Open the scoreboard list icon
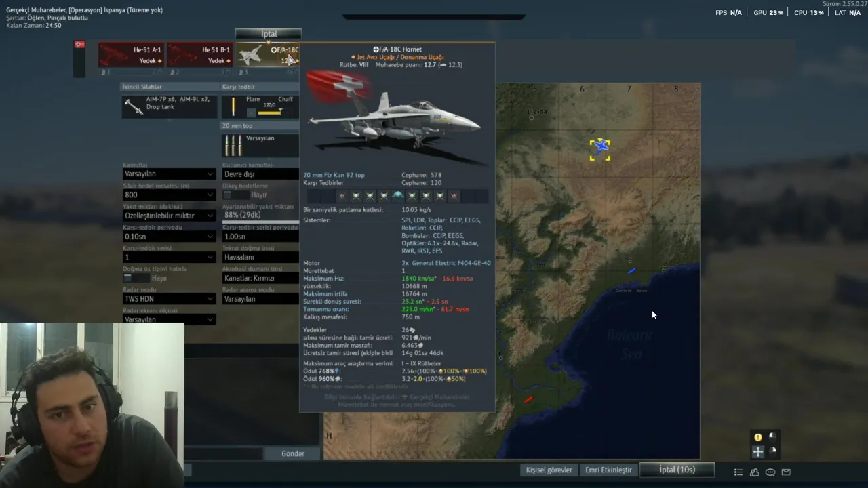 pyautogui.click(x=738, y=472)
